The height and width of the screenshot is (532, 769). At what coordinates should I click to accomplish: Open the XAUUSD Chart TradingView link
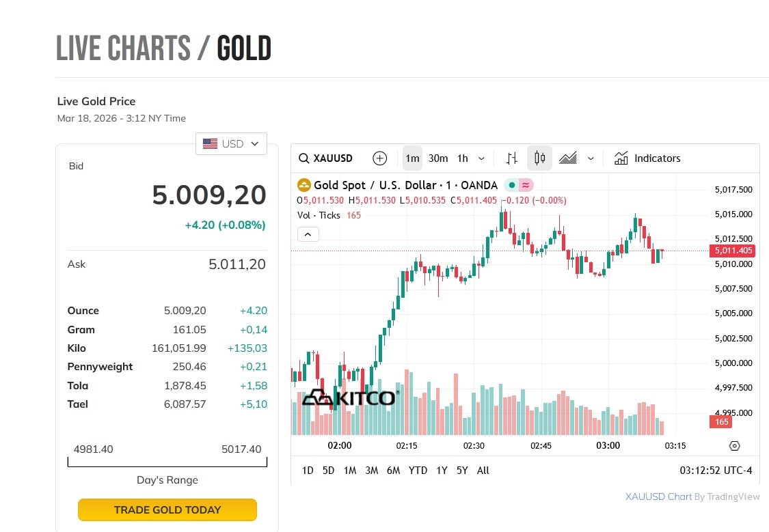click(658, 496)
